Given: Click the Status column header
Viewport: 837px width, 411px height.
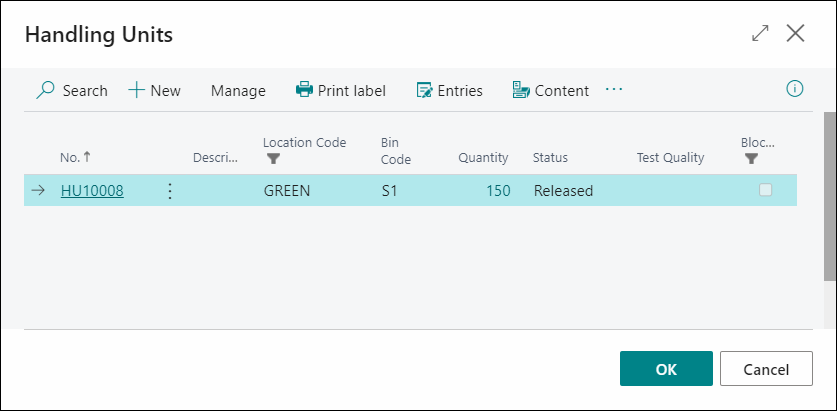Looking at the screenshot, I should click(550, 158).
